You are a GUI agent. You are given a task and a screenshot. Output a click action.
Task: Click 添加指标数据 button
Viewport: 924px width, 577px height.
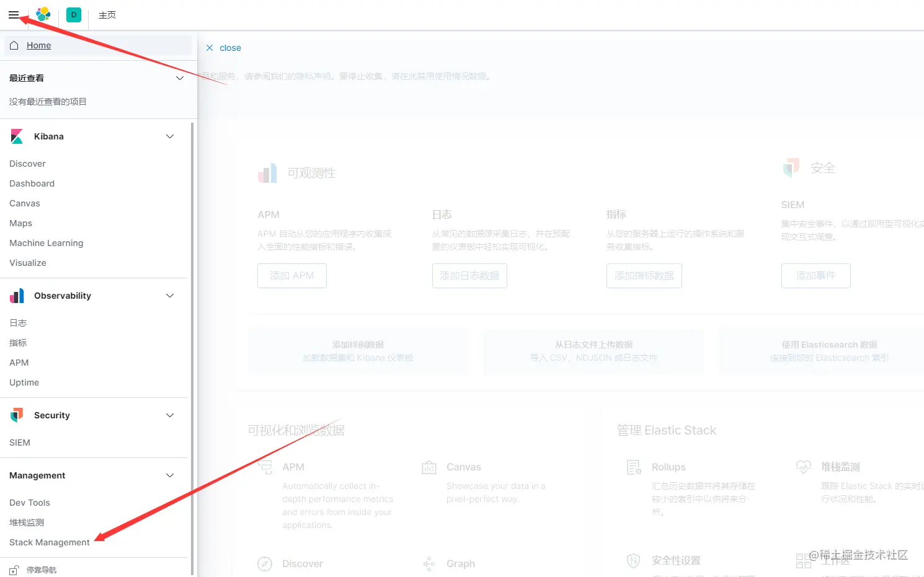(644, 276)
